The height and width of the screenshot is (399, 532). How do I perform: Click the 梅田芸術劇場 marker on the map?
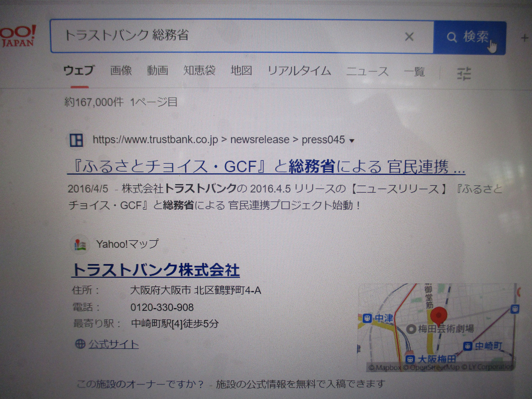point(411,329)
